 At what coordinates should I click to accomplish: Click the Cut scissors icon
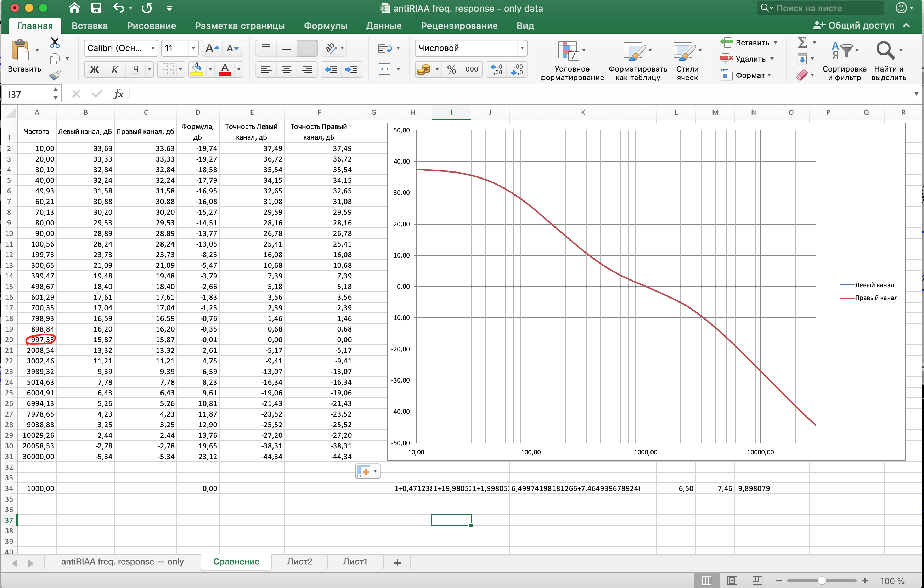(55, 43)
